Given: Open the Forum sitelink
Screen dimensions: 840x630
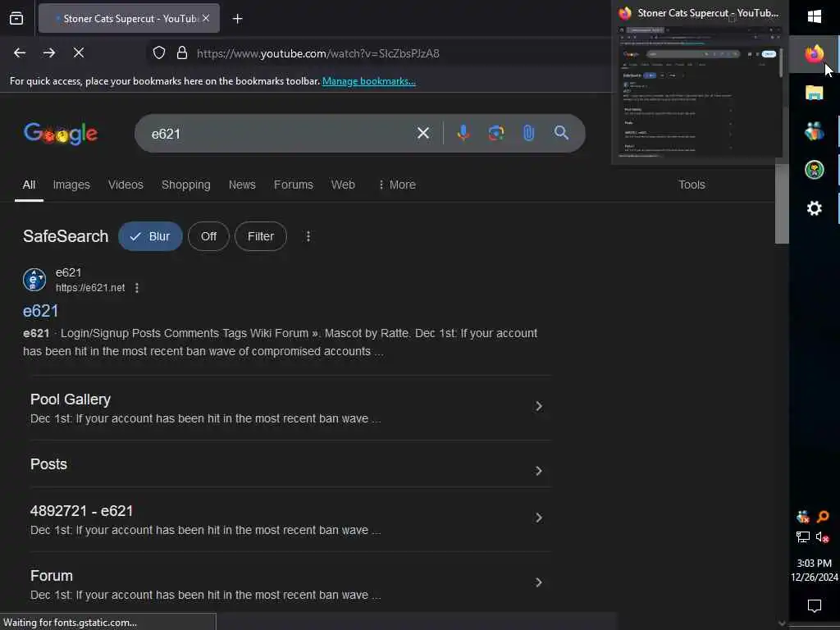Looking at the screenshot, I should [52, 576].
